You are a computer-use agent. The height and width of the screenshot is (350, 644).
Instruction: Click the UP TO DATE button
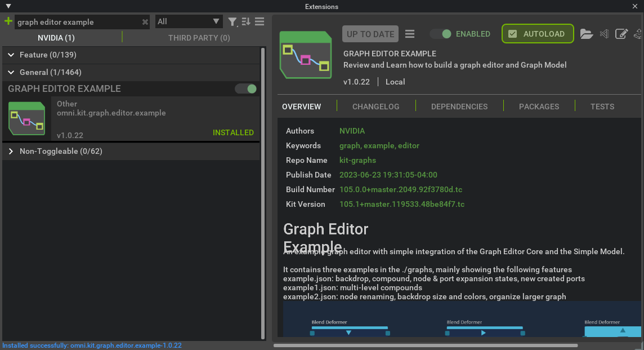click(x=370, y=34)
